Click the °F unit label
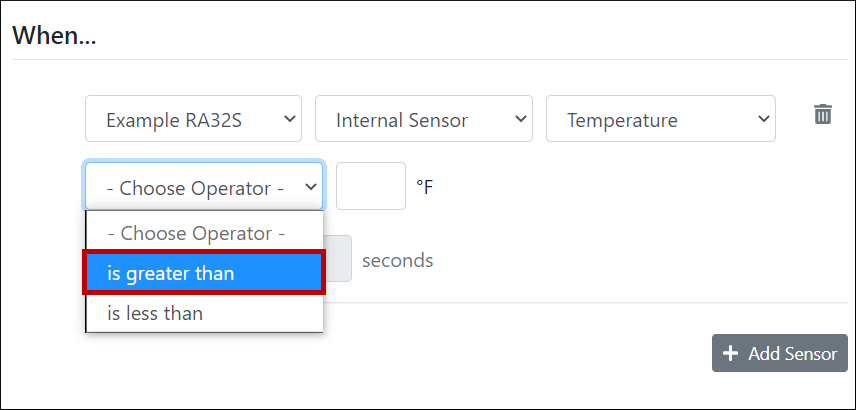 click(424, 187)
